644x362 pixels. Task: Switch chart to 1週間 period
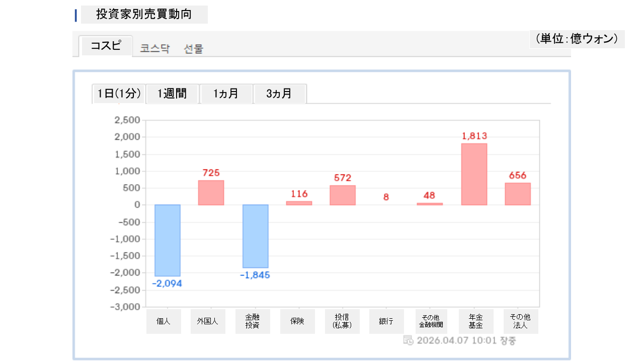[172, 94]
